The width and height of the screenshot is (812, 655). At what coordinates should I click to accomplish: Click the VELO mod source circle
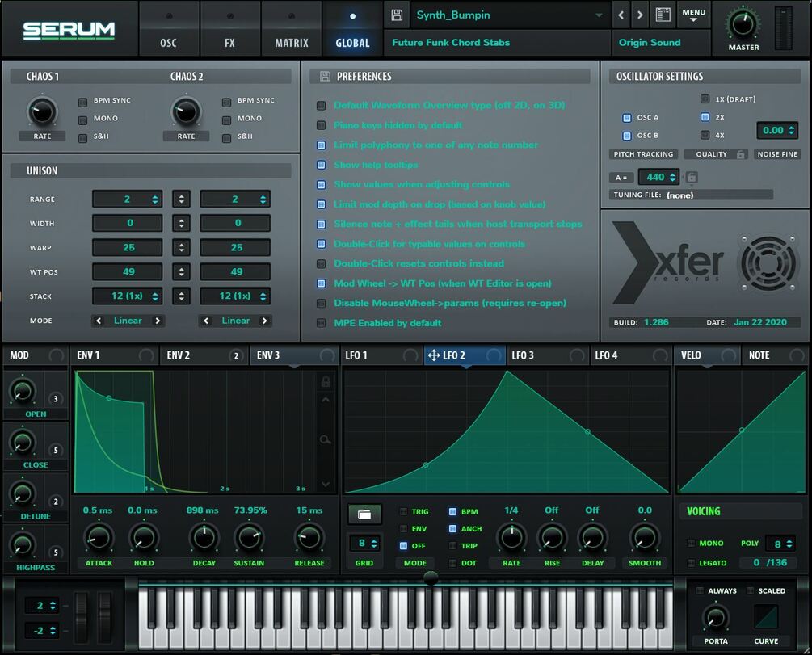pos(728,355)
